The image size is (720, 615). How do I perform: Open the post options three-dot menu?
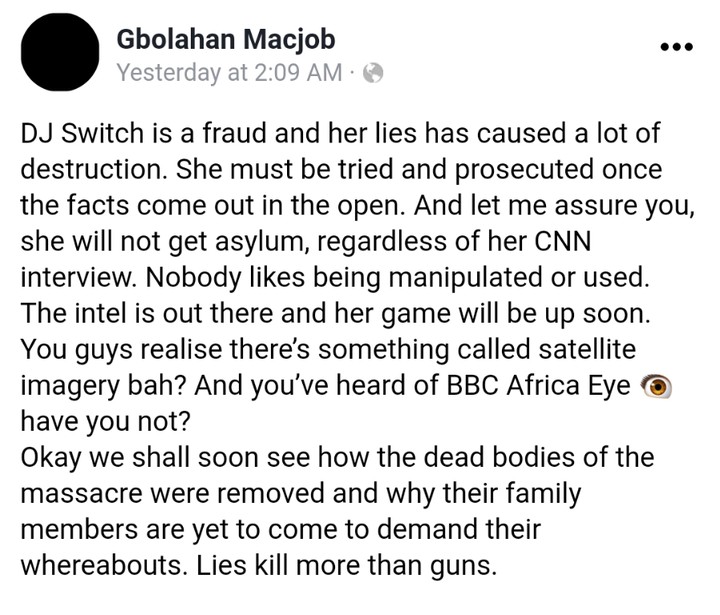[676, 47]
